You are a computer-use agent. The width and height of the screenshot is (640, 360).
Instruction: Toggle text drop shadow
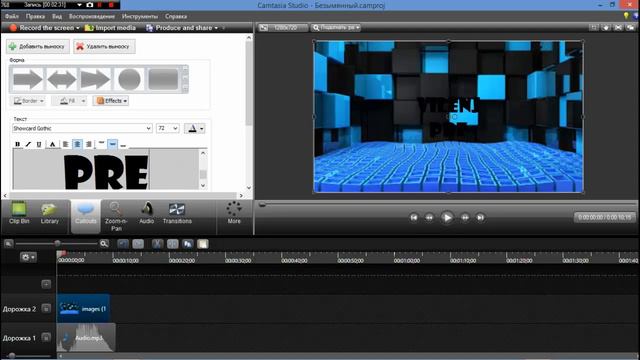[52, 144]
